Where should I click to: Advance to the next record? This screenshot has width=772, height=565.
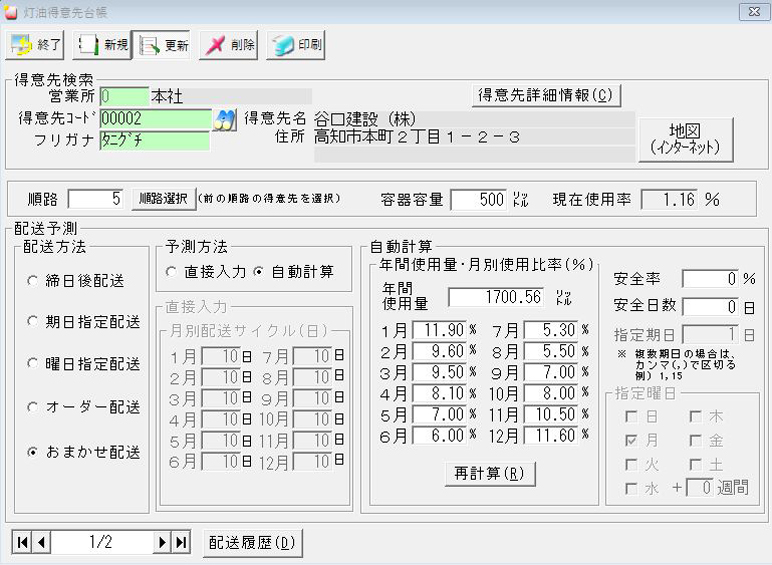click(x=162, y=542)
